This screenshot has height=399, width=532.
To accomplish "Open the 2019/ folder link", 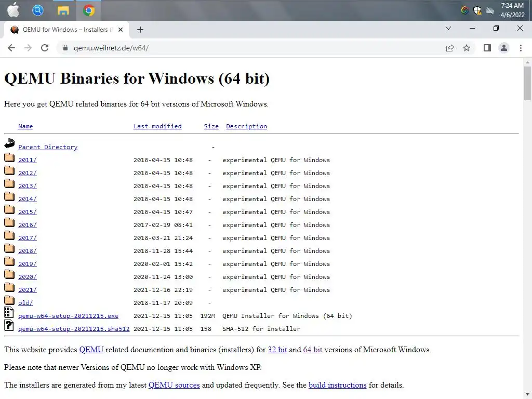I will point(28,264).
